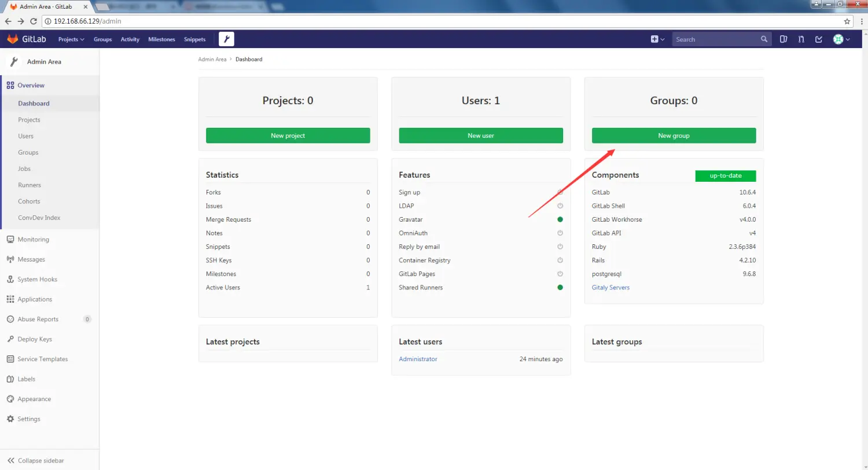This screenshot has width=868, height=470.
Task: Open merge requests icon in top navbar
Action: [x=801, y=39]
